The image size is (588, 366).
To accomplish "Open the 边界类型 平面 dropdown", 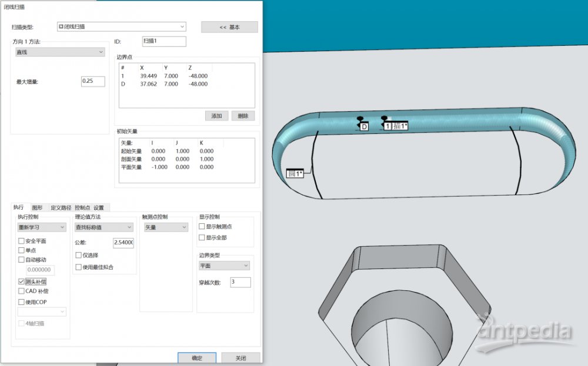I will click(x=224, y=266).
